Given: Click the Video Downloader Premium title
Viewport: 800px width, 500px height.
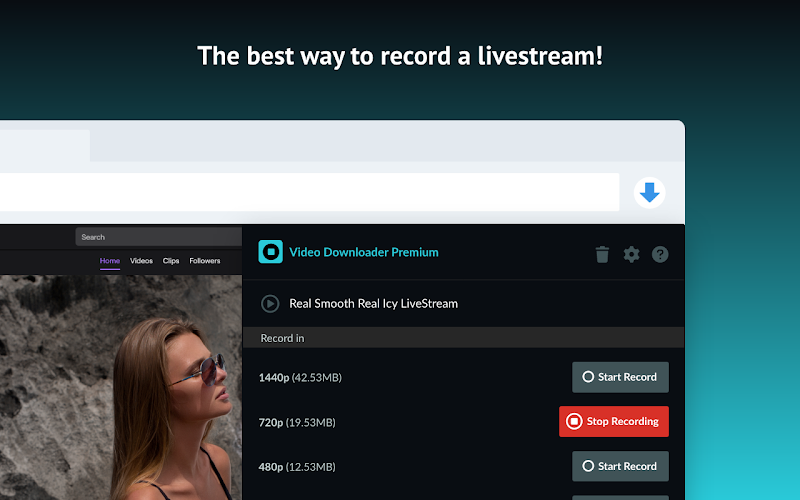Looking at the screenshot, I should (x=364, y=252).
